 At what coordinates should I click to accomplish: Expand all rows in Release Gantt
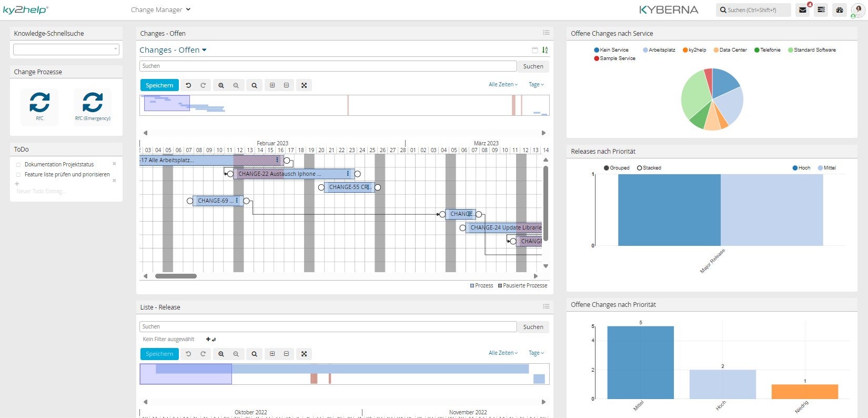(x=272, y=354)
